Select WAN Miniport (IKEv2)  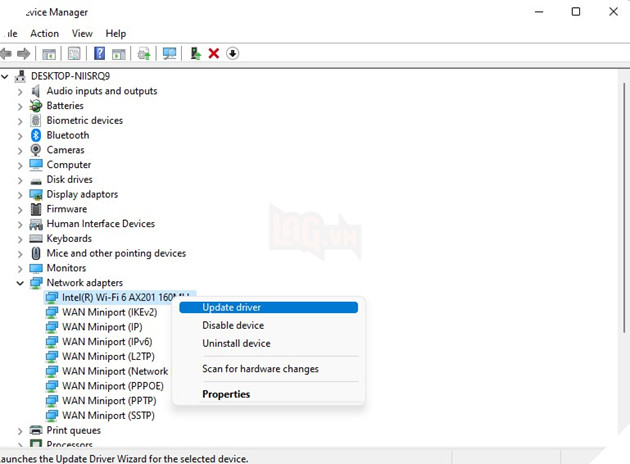(110, 312)
